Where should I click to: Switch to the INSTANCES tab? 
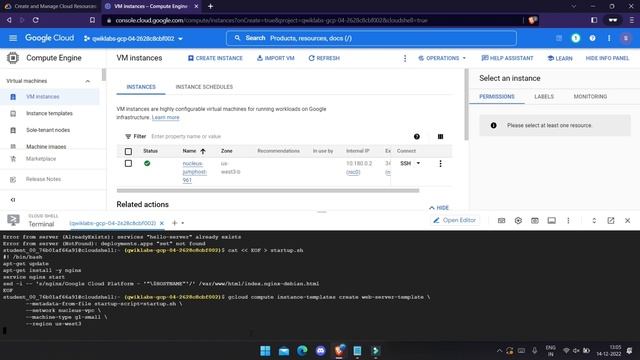[x=141, y=87]
